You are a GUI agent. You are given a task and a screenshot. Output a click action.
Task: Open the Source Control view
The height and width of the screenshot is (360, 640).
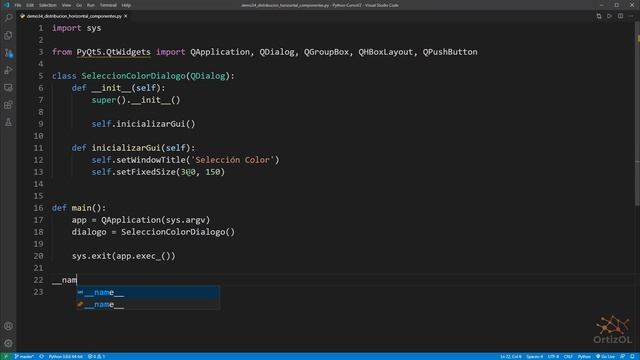click(x=8, y=53)
